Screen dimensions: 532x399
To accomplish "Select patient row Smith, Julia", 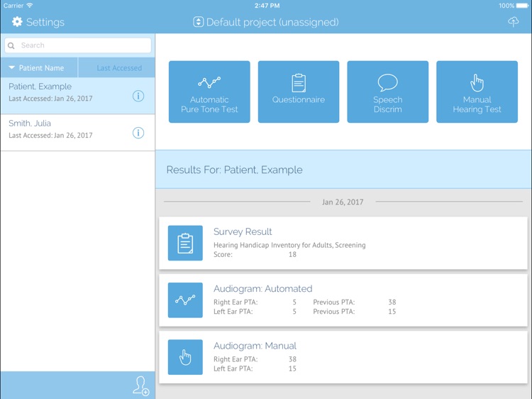I will pyautogui.click(x=78, y=133).
